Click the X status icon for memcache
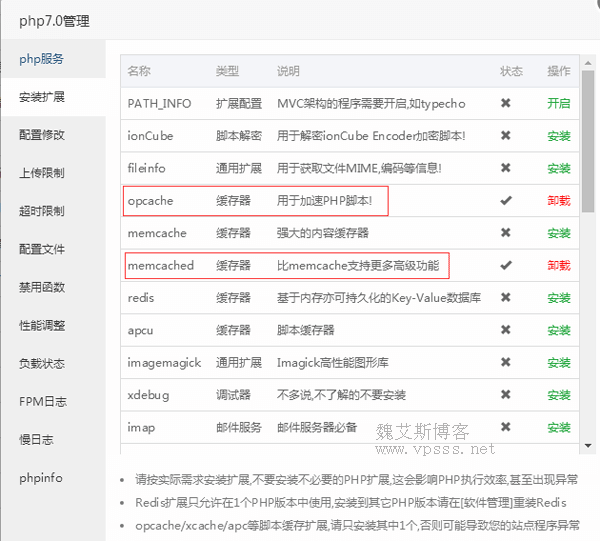Viewport: 600px width, 541px height. (x=506, y=233)
